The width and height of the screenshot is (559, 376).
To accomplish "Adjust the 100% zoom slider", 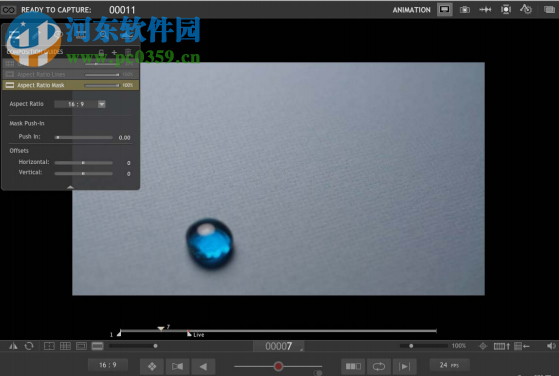I will click(424, 346).
